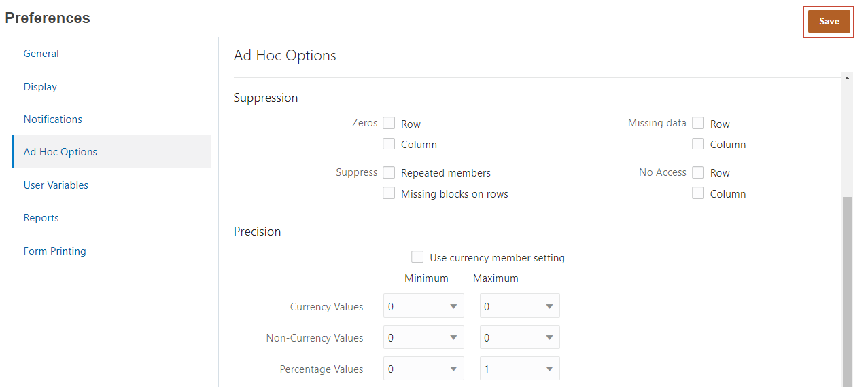Select User Variables in sidebar
The height and width of the screenshot is (387, 868).
pos(56,185)
